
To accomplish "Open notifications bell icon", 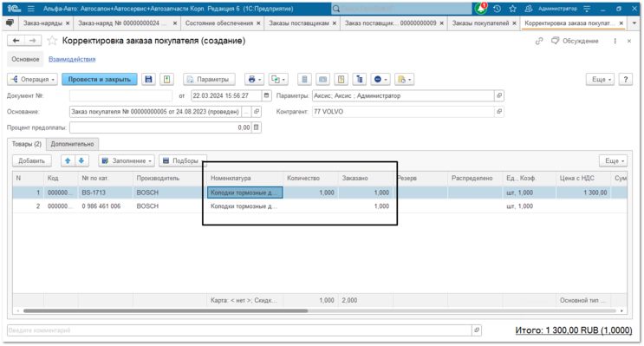I will coord(480,8).
